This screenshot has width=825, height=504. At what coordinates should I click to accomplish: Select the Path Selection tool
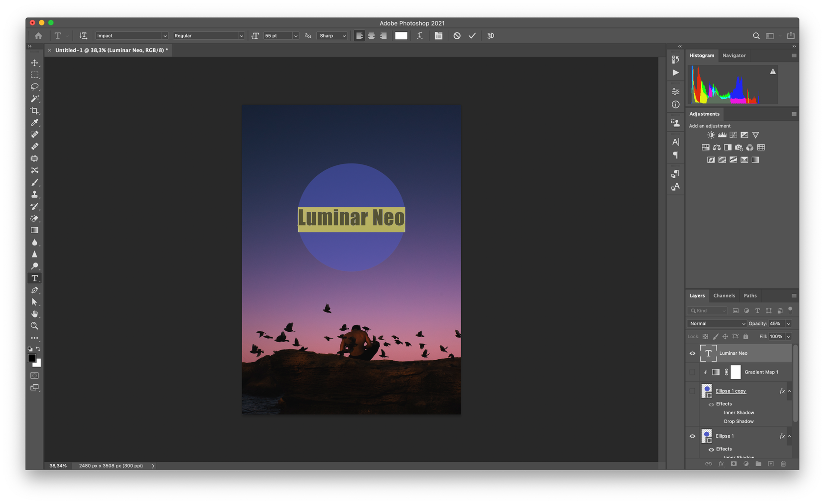coord(34,302)
